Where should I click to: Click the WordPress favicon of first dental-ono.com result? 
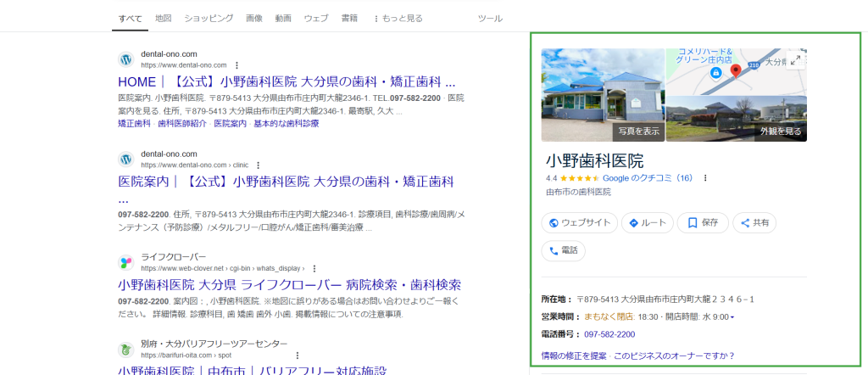tap(125, 59)
